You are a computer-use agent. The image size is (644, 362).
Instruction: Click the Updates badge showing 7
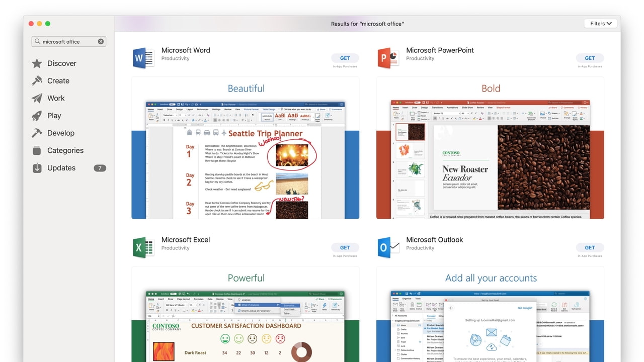click(x=100, y=168)
